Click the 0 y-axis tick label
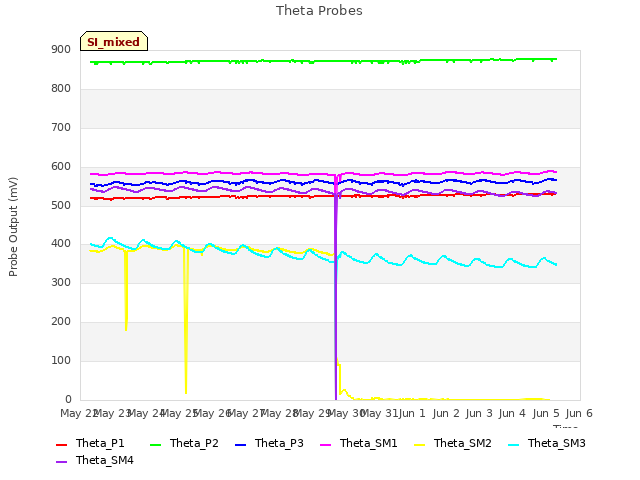The width and height of the screenshot is (640, 480). pyautogui.click(x=68, y=399)
